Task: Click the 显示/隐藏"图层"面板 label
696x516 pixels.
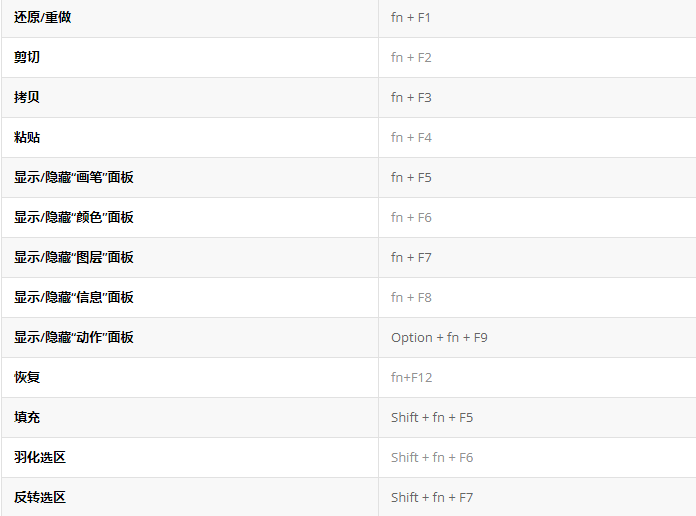Action: 74,258
